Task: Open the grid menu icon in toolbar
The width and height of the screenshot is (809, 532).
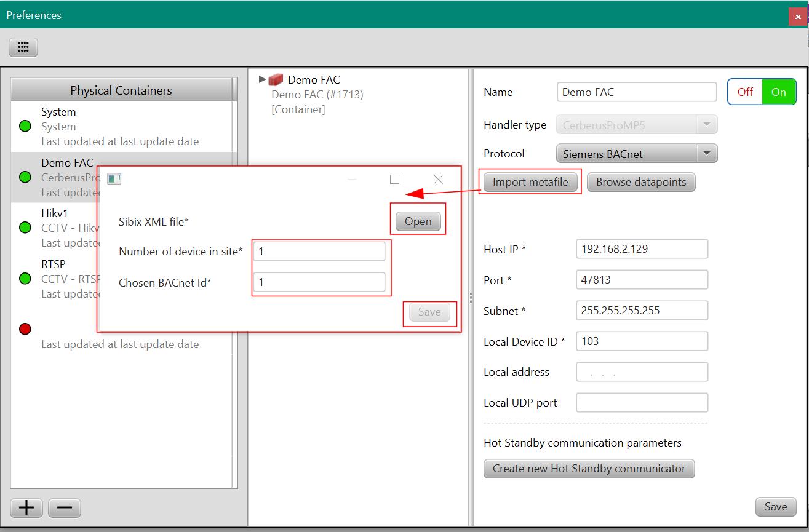Action: point(23,47)
